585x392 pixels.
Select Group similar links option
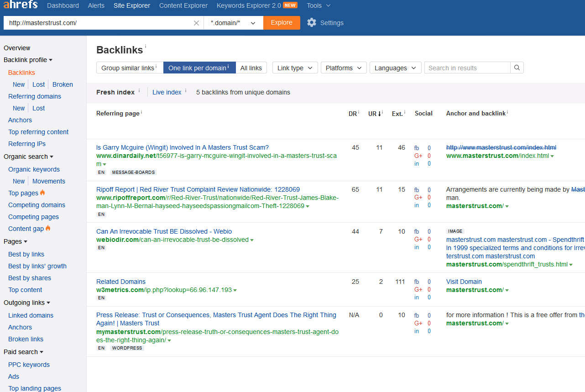pyautogui.click(x=130, y=68)
